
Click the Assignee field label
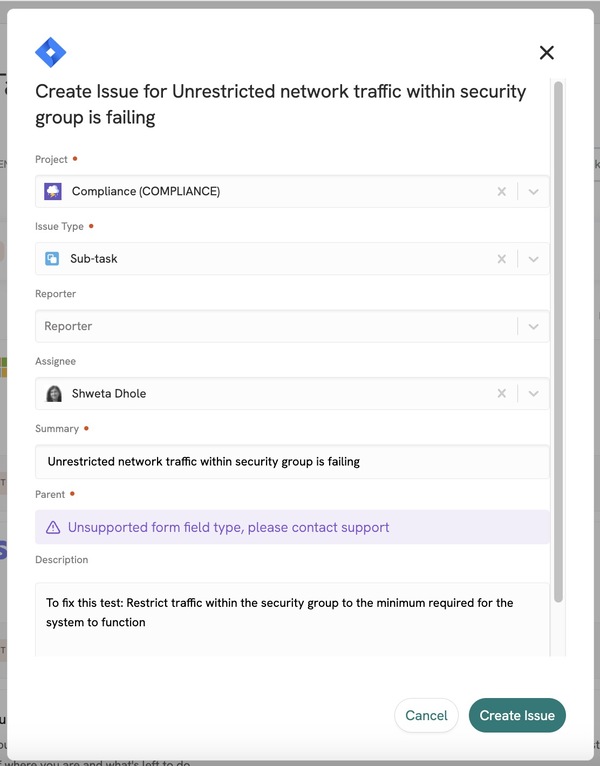pyautogui.click(x=55, y=361)
